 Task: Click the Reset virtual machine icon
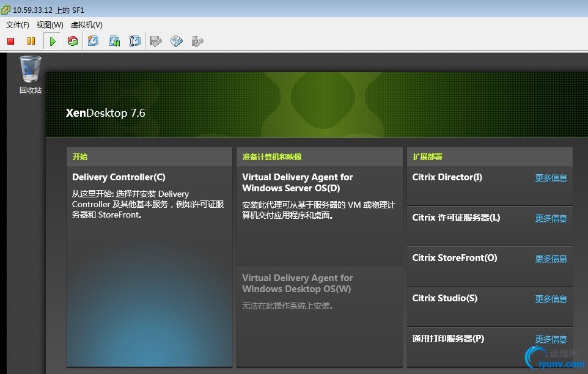pos(73,41)
